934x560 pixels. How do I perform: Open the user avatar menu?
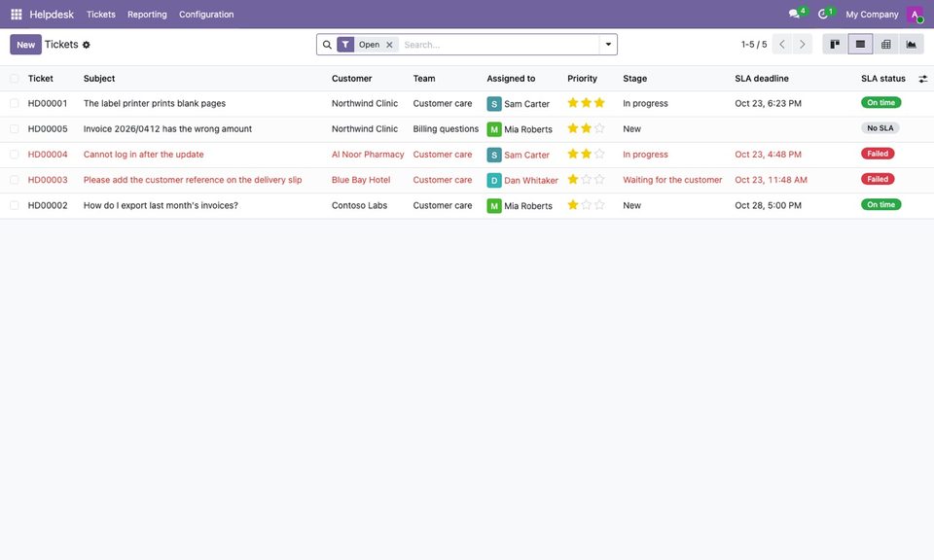point(915,15)
